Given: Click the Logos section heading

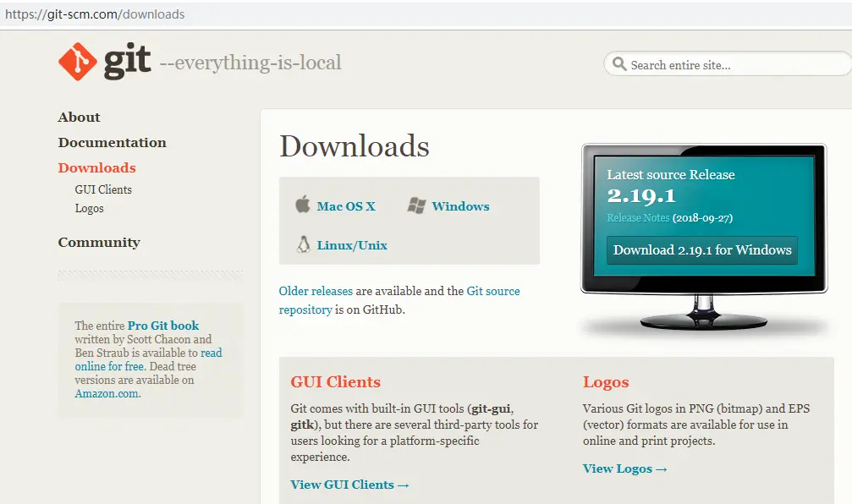Looking at the screenshot, I should click(x=606, y=382).
